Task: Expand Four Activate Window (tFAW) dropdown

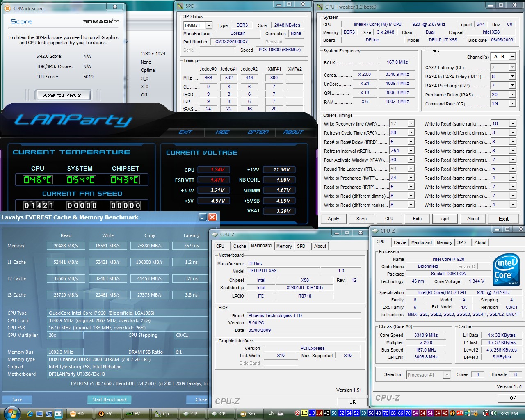Action: [411, 160]
